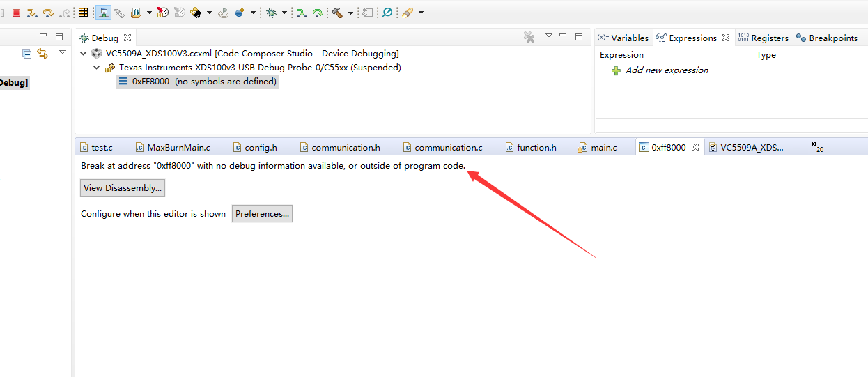Open dropdown beside the blue ball icon

(x=252, y=13)
